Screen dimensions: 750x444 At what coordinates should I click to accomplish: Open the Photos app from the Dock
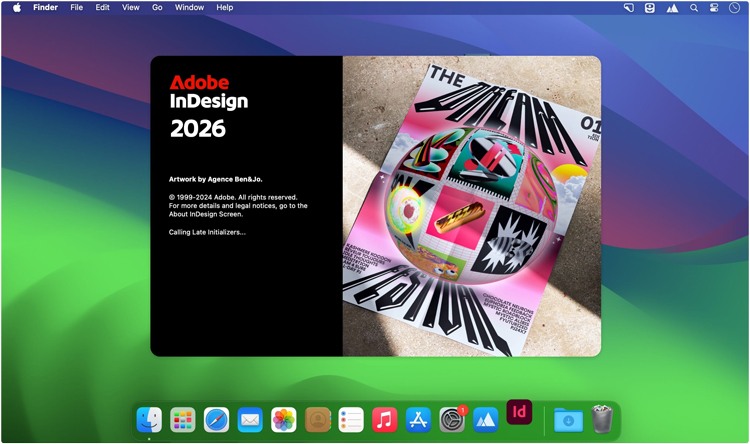(x=284, y=419)
